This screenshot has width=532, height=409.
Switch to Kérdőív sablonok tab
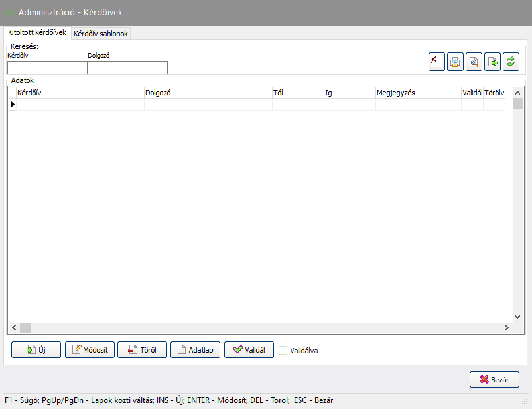coord(101,34)
